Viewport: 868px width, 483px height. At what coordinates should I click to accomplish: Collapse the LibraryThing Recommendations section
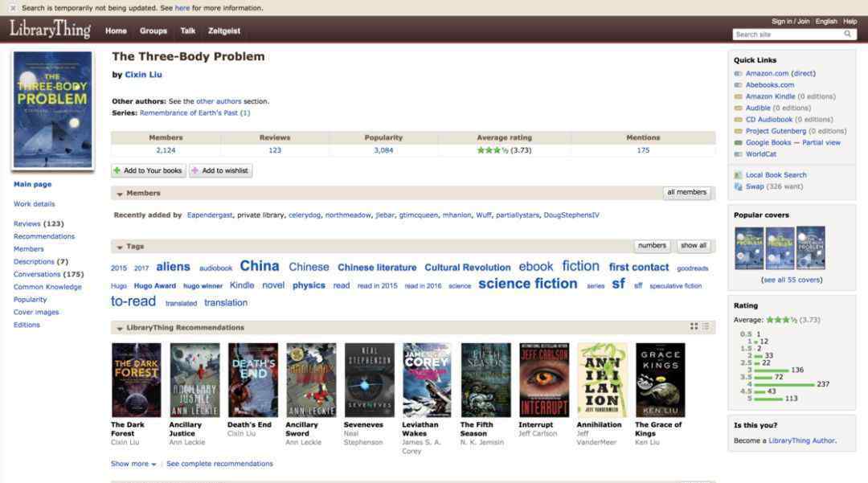coord(120,328)
